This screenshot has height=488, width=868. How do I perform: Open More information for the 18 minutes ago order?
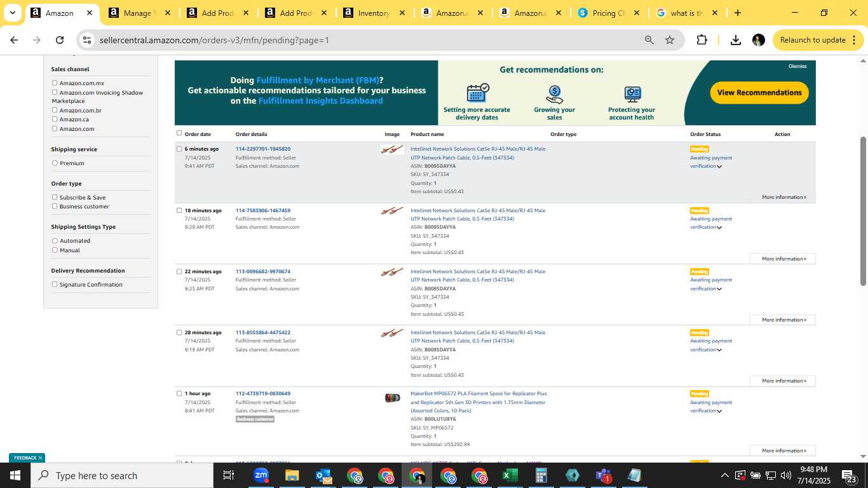pos(783,259)
